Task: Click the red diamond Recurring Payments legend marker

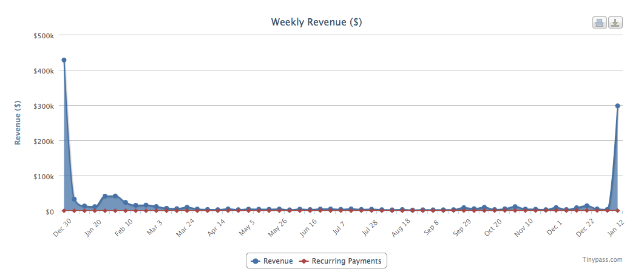Action: (304, 261)
